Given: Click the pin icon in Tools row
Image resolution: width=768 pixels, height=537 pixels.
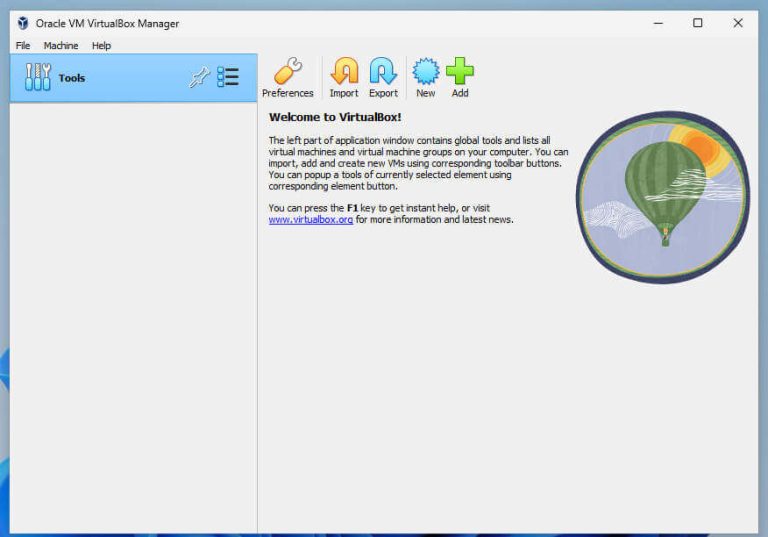Looking at the screenshot, I should pos(199,77).
